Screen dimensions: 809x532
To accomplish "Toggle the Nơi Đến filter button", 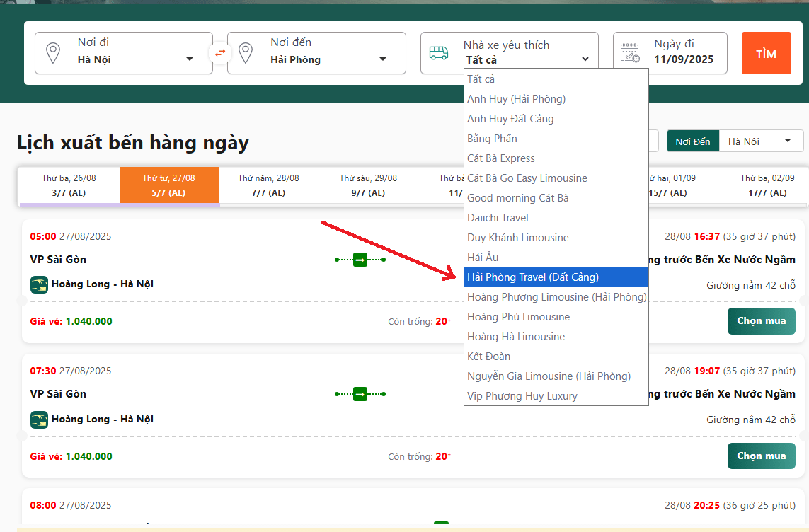I will tap(692, 141).
